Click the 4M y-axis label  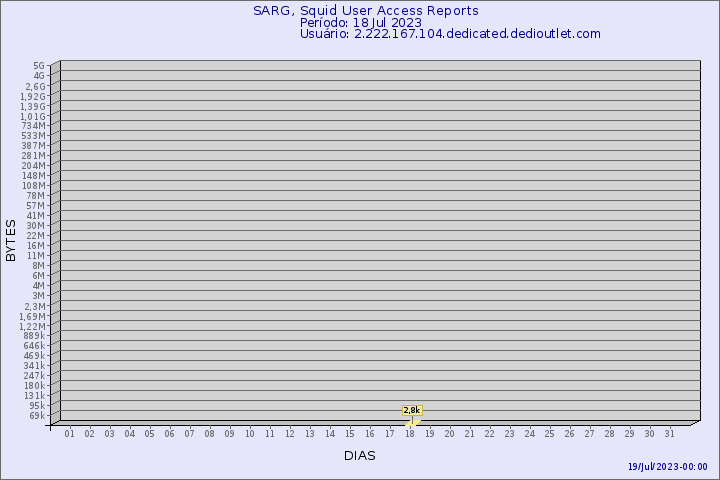point(39,286)
